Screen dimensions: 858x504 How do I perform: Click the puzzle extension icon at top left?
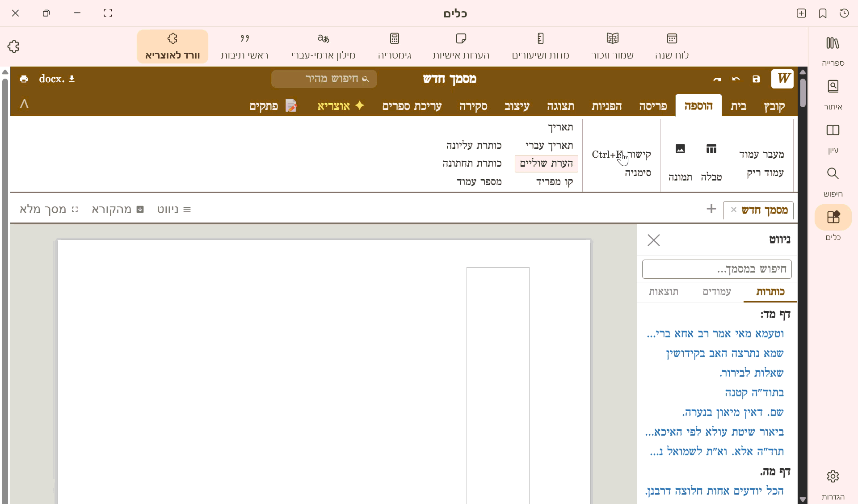coord(13,46)
